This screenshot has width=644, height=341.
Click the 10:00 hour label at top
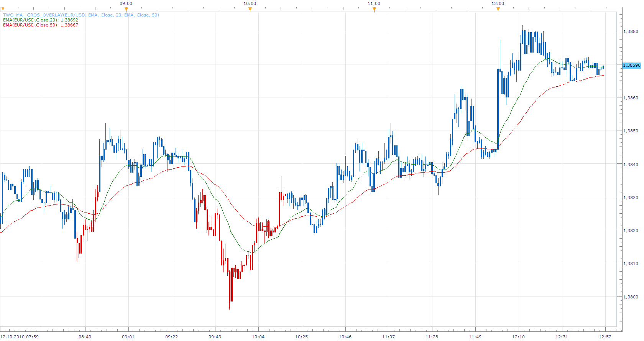click(250, 3)
